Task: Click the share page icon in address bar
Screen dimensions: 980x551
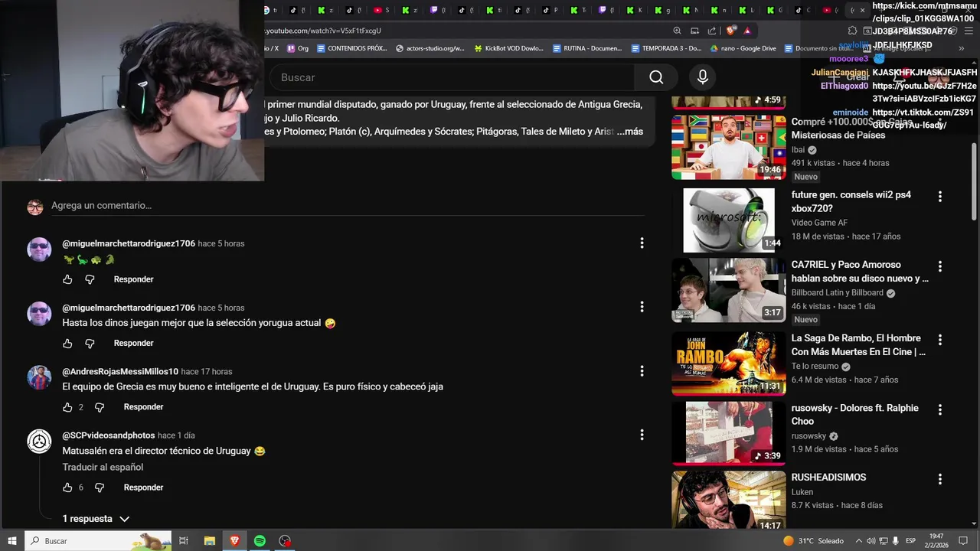Action: (x=712, y=31)
